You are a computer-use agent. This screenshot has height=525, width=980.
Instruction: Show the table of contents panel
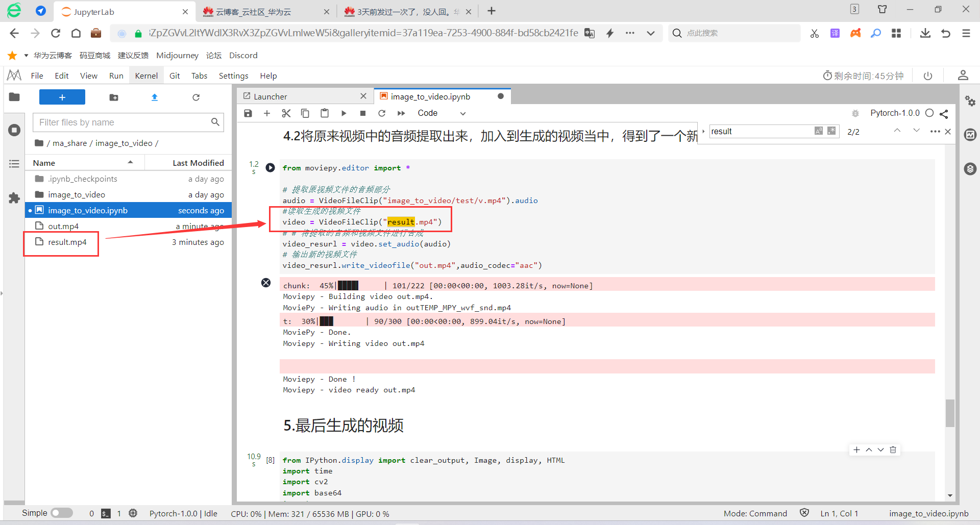pos(14,164)
